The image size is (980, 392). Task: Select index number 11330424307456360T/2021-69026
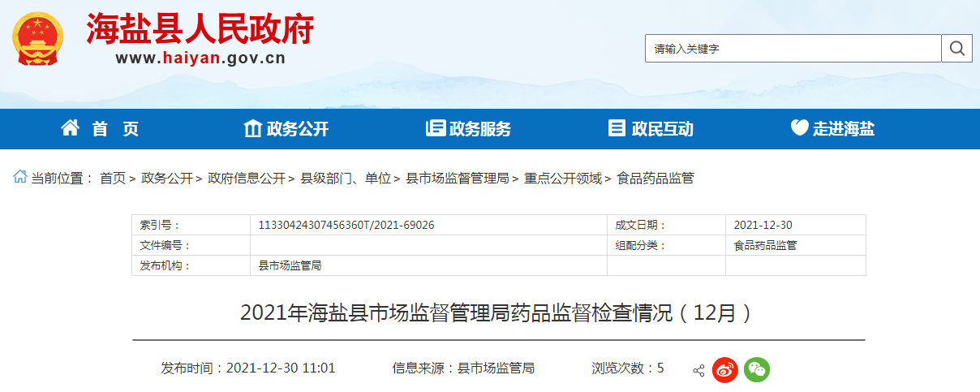pos(346,225)
